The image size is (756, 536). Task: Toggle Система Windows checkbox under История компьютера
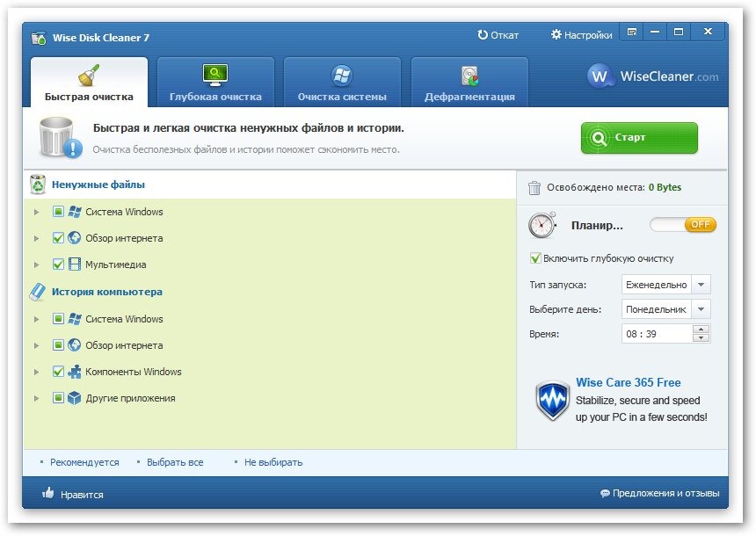click(x=58, y=319)
